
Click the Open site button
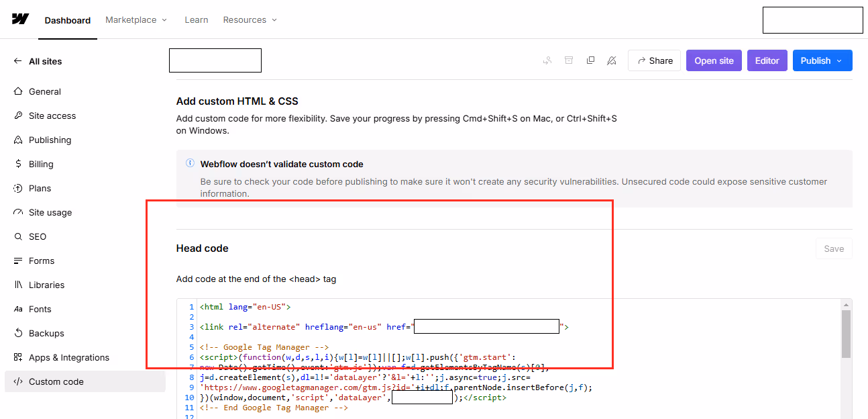point(714,60)
